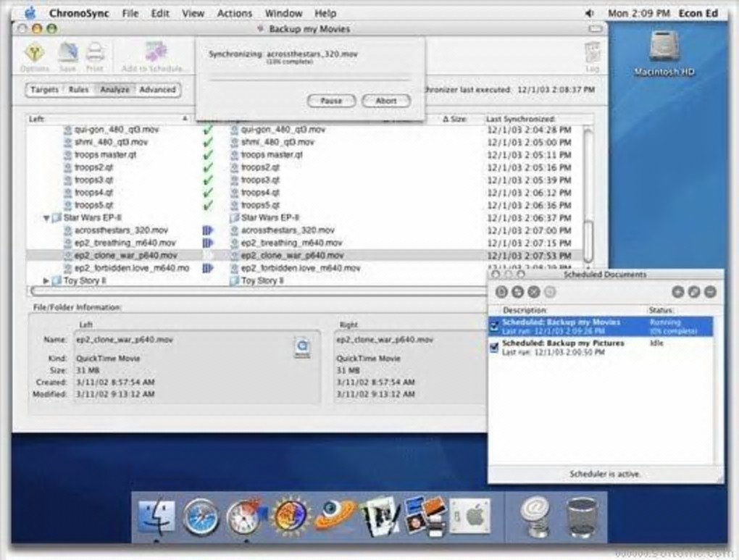Click the edit pencil button in Scheduled Documents
Screen dimensions: 739x560
pyautogui.click(x=694, y=292)
